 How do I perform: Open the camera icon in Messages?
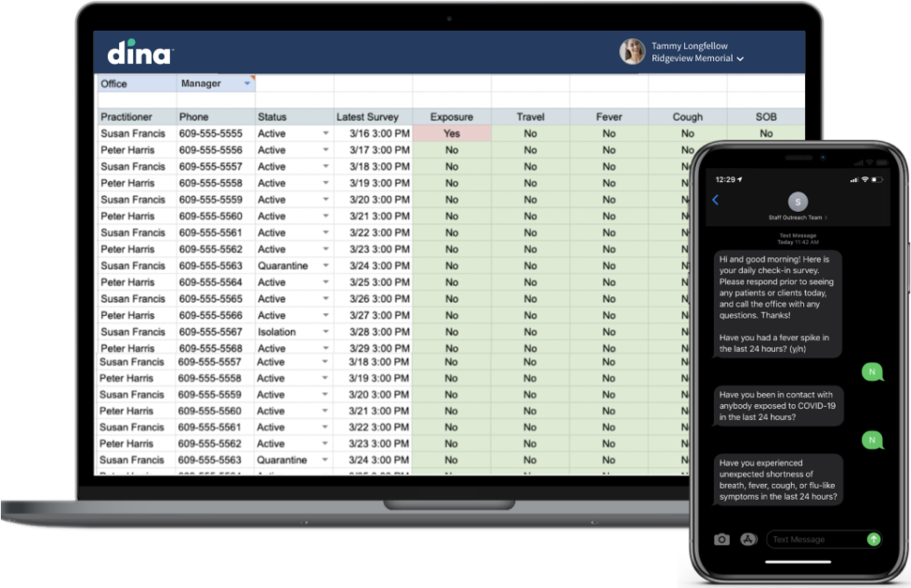tap(721, 539)
